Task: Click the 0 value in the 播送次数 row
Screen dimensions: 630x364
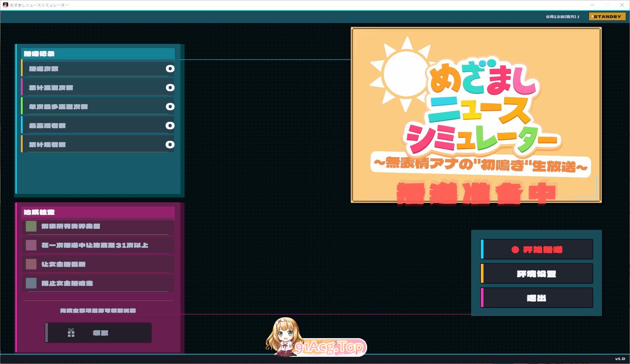Action: coord(170,69)
